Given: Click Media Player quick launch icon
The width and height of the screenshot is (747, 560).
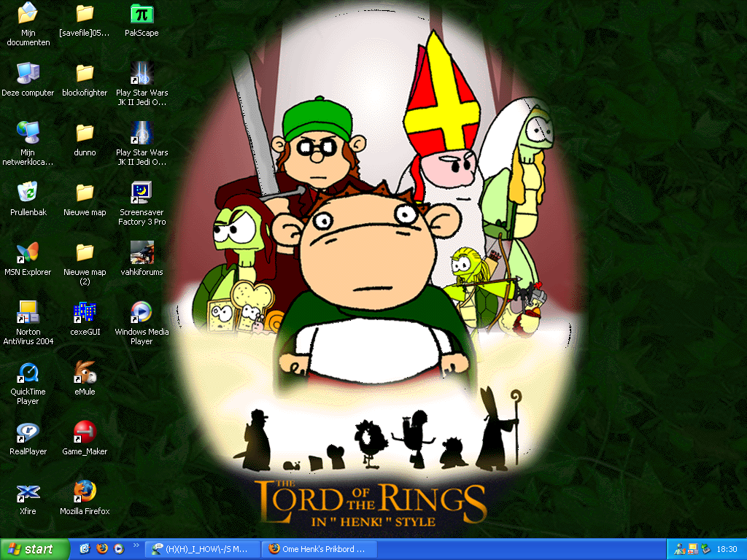Looking at the screenshot, I should coord(119,549).
